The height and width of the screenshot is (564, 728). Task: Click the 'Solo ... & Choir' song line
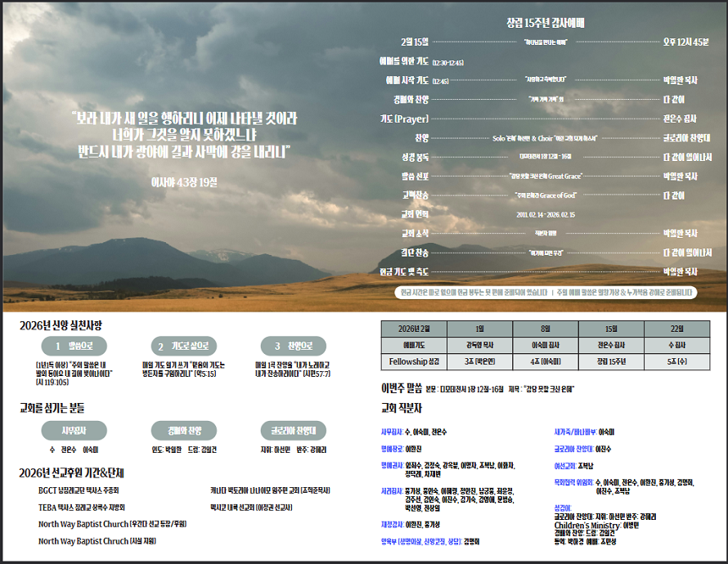(x=545, y=138)
